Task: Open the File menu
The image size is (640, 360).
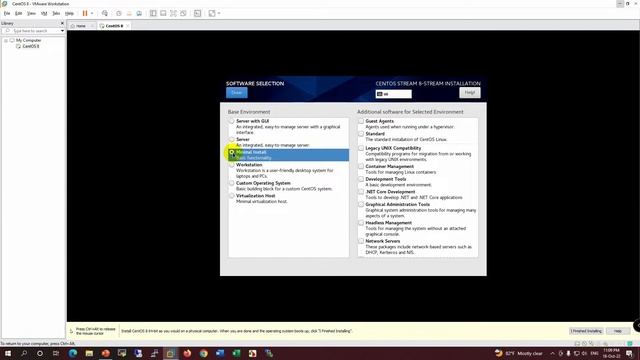Action: (7, 13)
